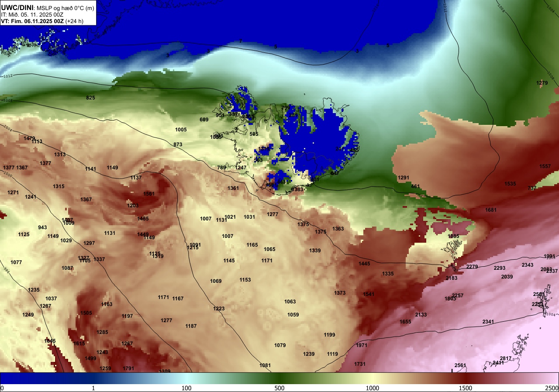Click the 1479 height value
This screenshot has width=559, height=392.
pos(29,138)
